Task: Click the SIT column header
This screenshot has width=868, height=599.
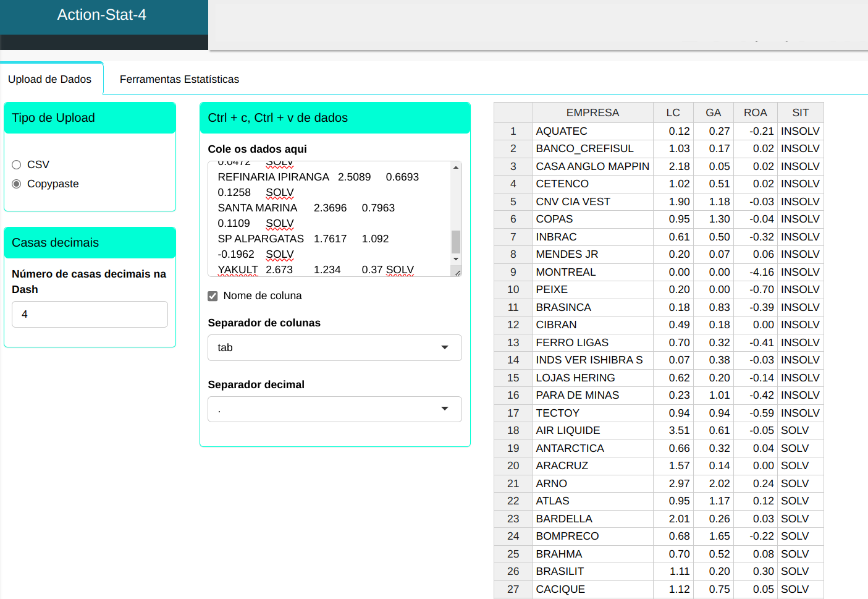Action: [x=800, y=113]
